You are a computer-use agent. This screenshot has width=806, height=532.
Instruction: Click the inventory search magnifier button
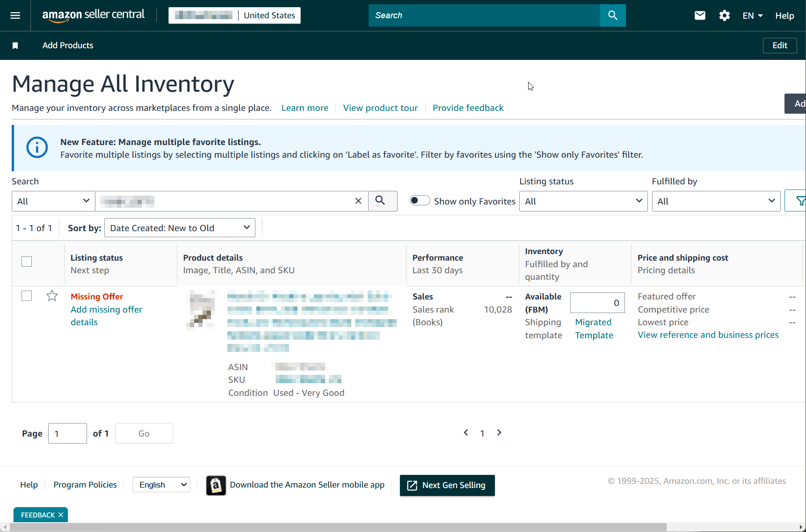point(383,201)
